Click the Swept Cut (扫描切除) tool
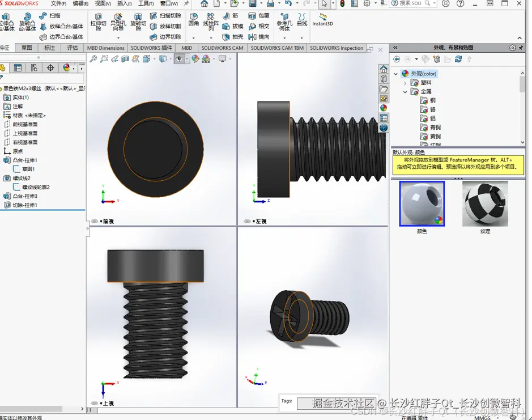This screenshot has width=532, height=420. click(x=165, y=16)
